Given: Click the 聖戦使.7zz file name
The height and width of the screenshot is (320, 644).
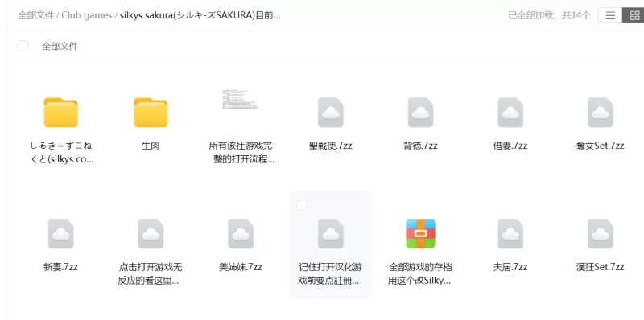Looking at the screenshot, I should pos(331,146).
